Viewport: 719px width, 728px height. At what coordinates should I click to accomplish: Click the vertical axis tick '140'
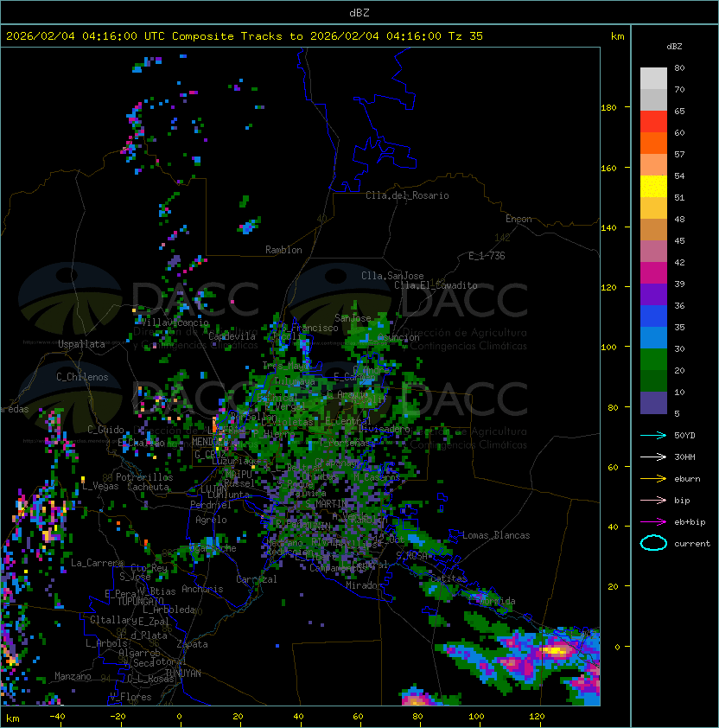[608, 227]
